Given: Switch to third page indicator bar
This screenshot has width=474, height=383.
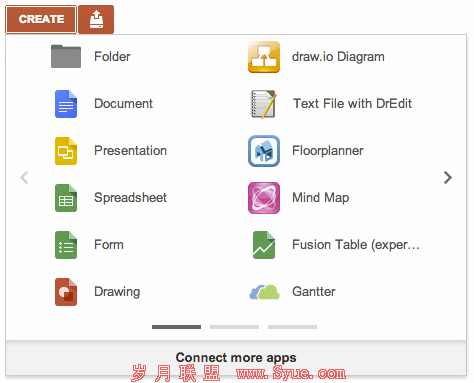Looking at the screenshot, I should (x=292, y=327).
